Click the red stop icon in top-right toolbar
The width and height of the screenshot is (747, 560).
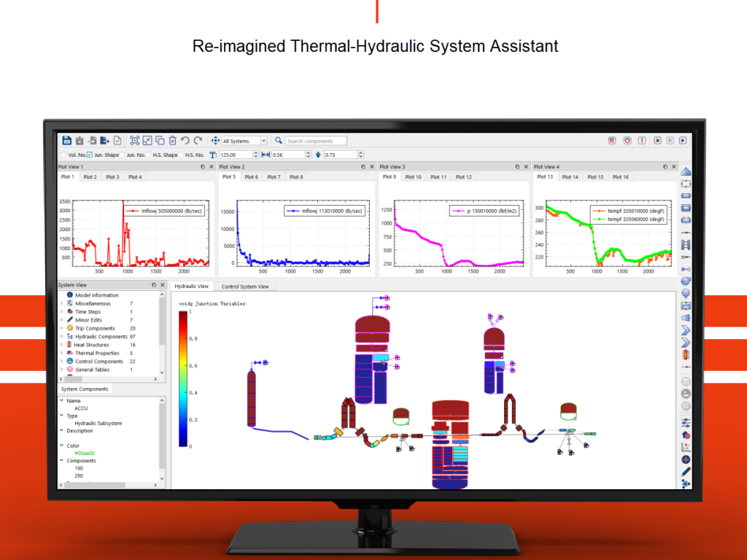(657, 141)
